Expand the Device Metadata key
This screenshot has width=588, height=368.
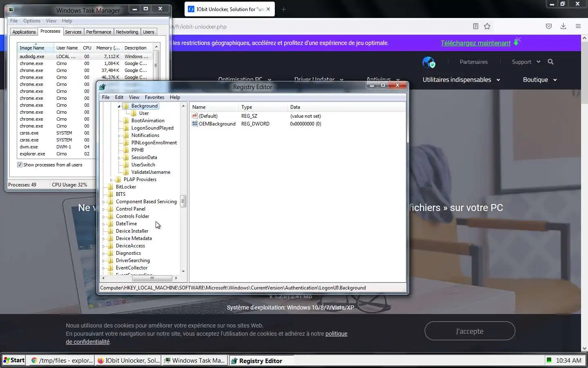[104, 238]
